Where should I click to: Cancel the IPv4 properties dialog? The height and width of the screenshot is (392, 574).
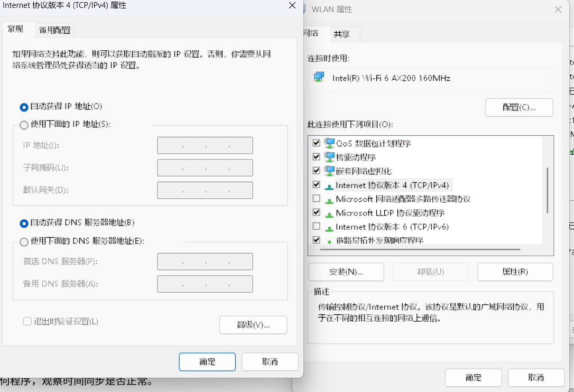270,361
